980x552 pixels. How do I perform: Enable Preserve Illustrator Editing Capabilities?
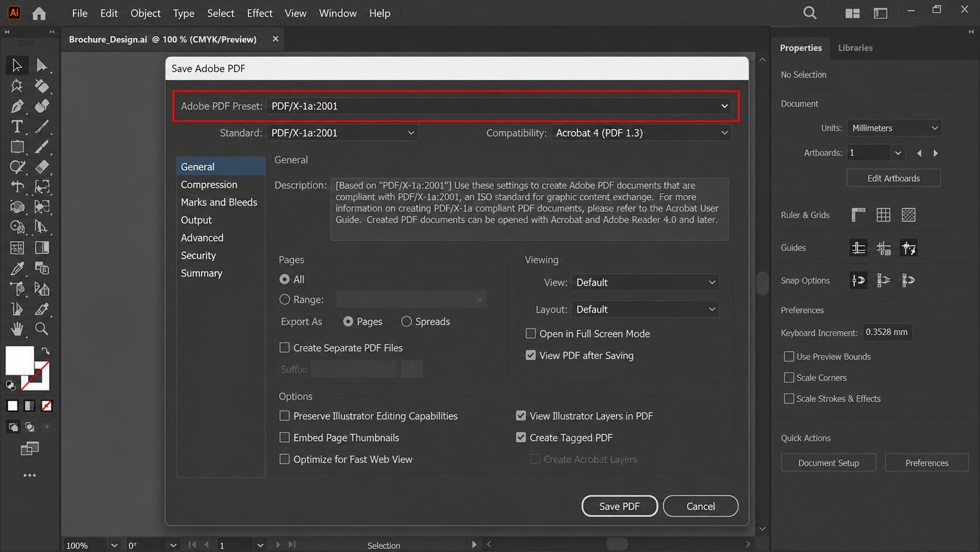[285, 416]
